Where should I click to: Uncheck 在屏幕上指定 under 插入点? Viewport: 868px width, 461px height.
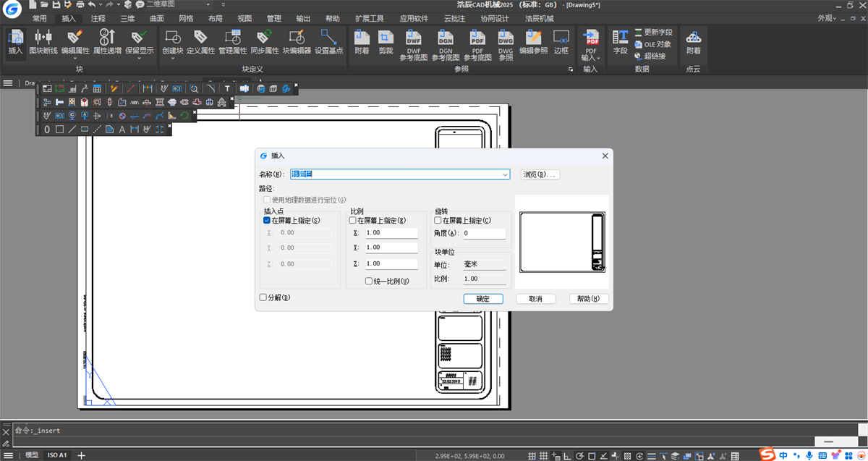pos(267,220)
